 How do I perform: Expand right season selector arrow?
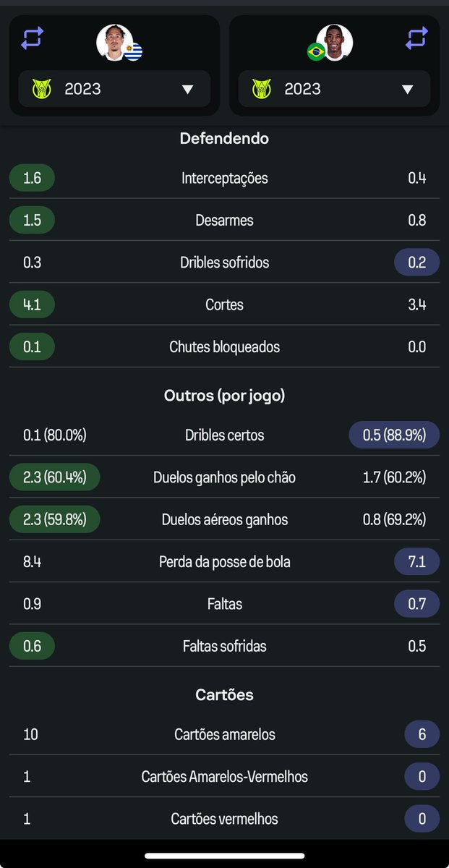(x=408, y=89)
